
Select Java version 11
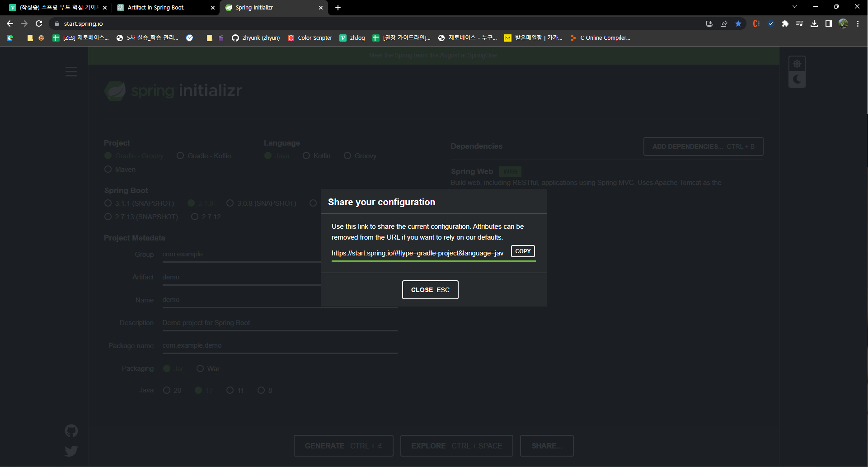coord(235,391)
